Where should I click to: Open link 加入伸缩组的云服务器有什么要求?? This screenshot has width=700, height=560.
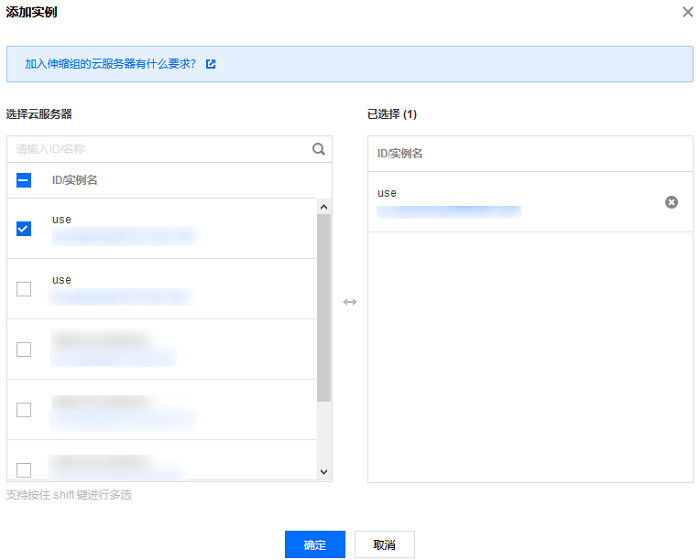point(110,64)
